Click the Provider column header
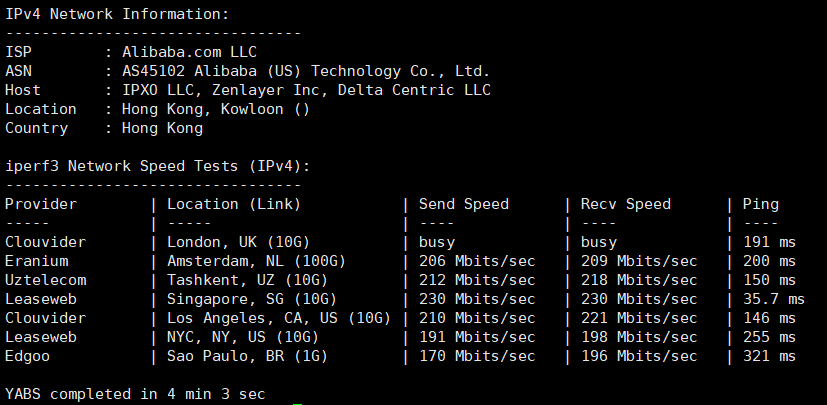Viewport: 827px width, 405px height. pos(41,204)
